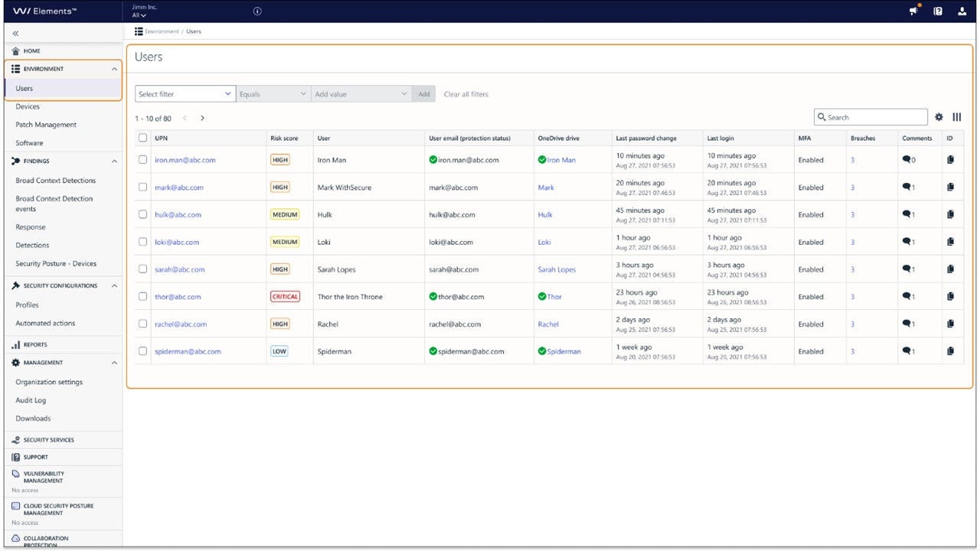Open table settings gear icon

tap(939, 117)
